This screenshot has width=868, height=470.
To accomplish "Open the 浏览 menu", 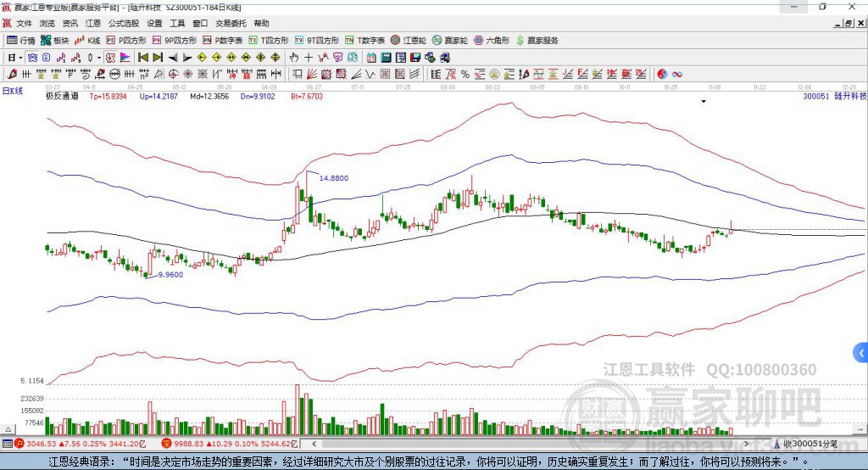I will [47, 23].
